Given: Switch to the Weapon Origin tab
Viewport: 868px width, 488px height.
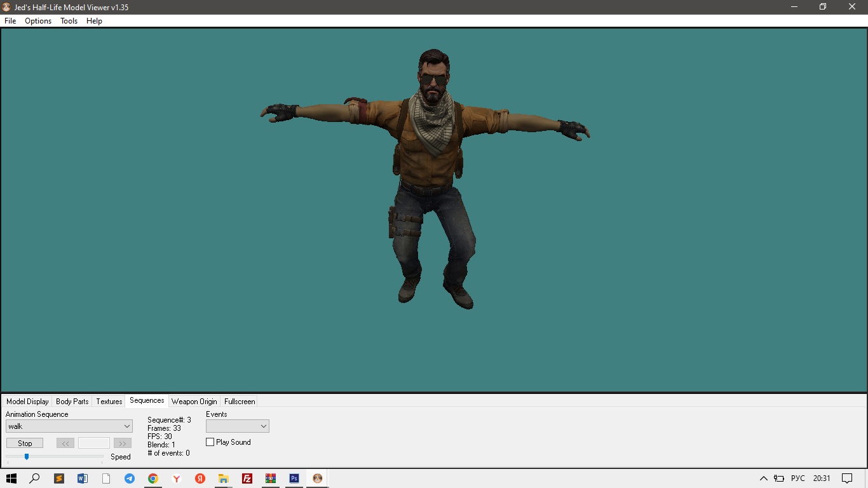Looking at the screenshot, I should point(194,402).
